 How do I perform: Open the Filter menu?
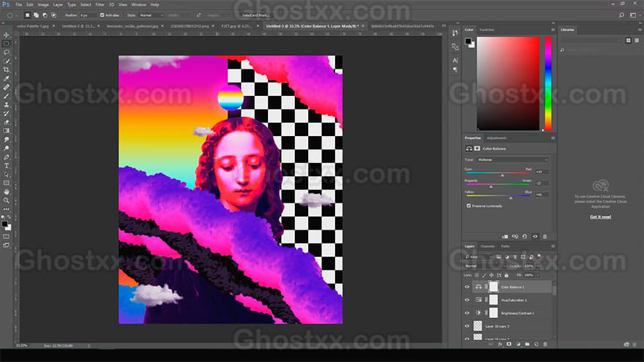[x=100, y=4]
